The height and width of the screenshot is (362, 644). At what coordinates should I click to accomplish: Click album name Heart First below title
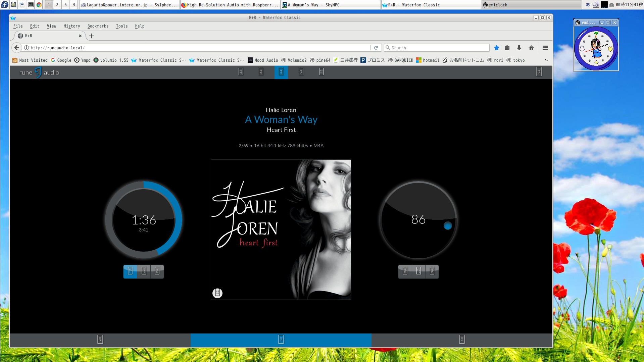pyautogui.click(x=281, y=130)
